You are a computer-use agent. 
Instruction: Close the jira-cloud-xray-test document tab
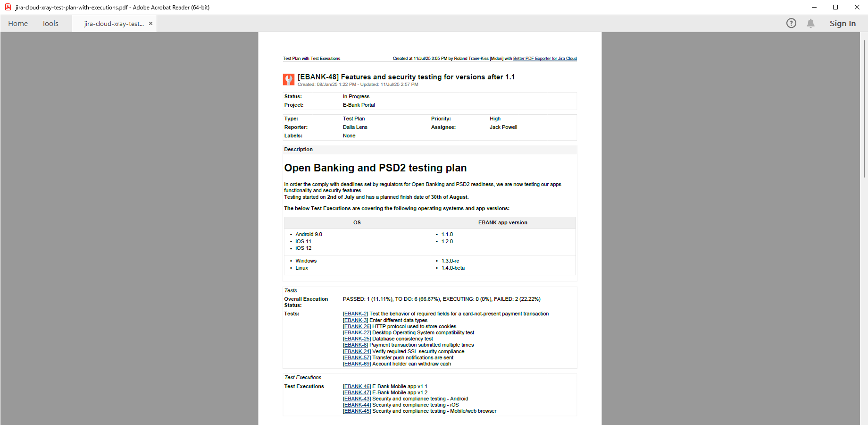tap(150, 23)
